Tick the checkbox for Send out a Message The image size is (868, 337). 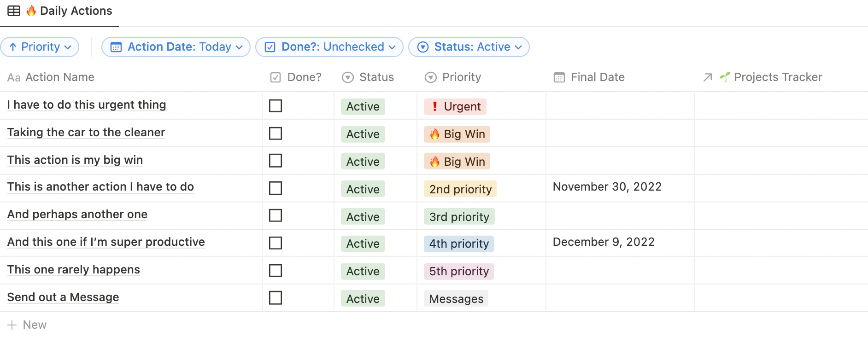(276, 298)
